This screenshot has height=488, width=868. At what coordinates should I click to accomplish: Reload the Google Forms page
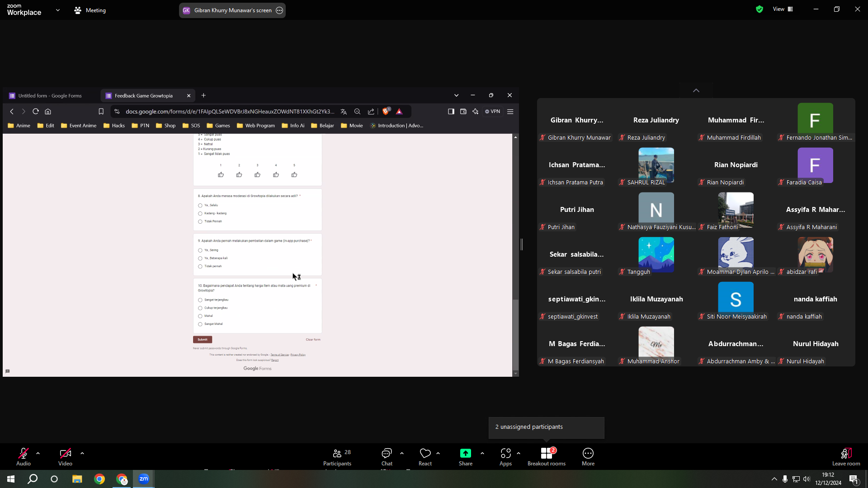tap(36, 112)
